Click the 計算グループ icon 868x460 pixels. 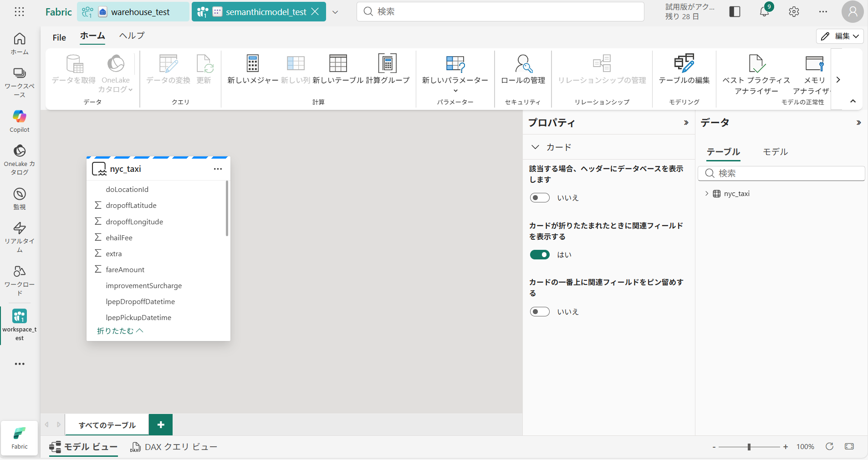coord(388,64)
